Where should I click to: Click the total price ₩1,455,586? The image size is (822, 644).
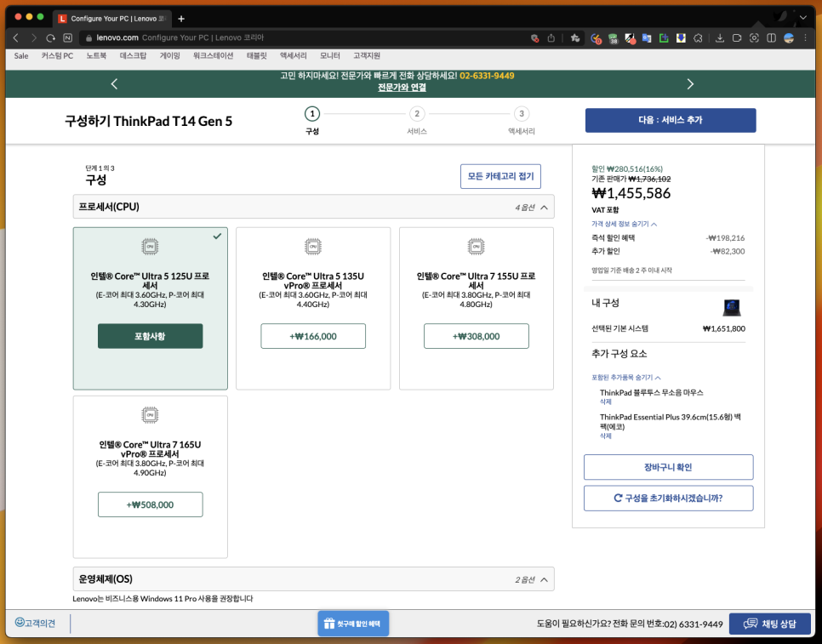pos(631,193)
